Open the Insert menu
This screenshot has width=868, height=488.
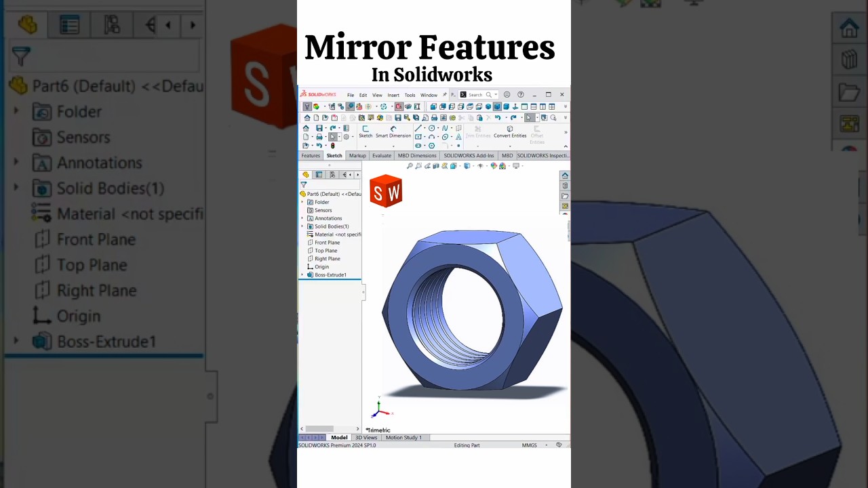393,95
